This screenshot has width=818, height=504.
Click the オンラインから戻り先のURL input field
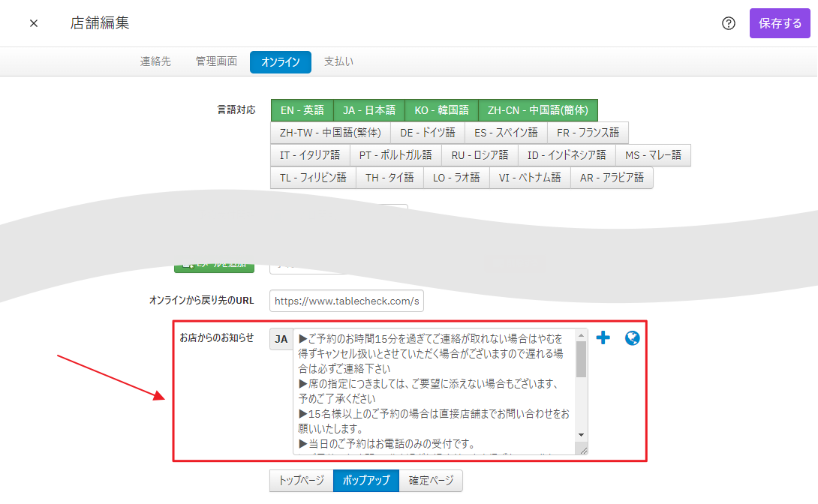[x=346, y=301]
